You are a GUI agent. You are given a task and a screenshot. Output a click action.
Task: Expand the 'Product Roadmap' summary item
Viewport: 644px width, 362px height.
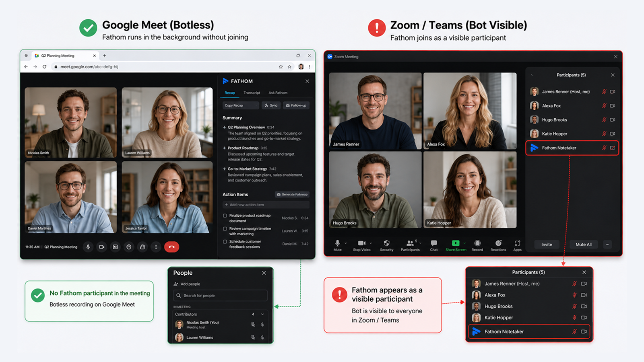coord(224,148)
